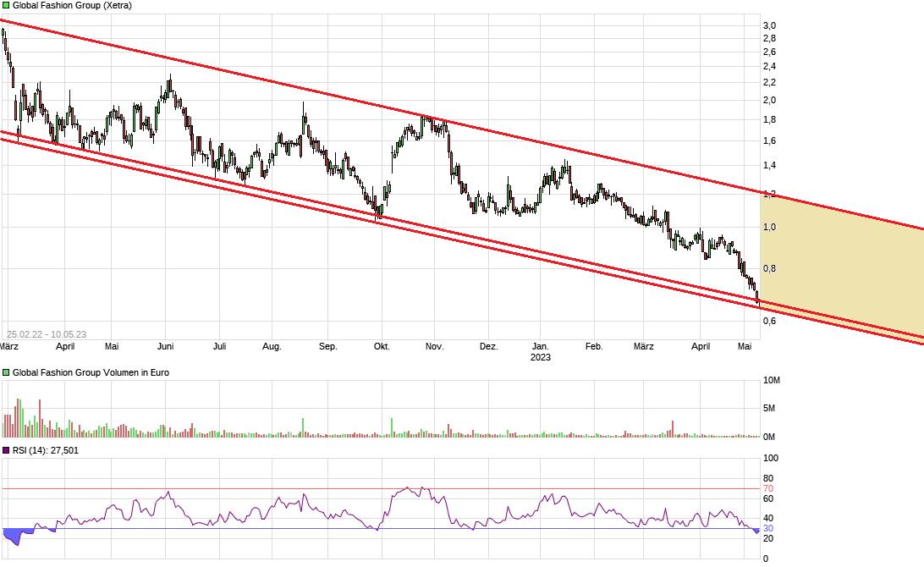The height and width of the screenshot is (567, 924).
Task: Click the 'Nov.' month label
Action: pos(434,347)
